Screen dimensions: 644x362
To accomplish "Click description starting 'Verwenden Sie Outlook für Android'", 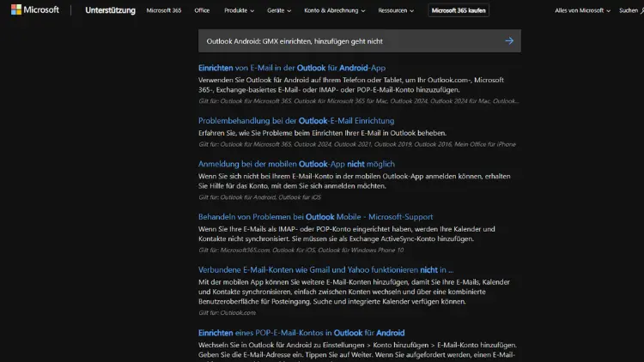I will 351,85.
